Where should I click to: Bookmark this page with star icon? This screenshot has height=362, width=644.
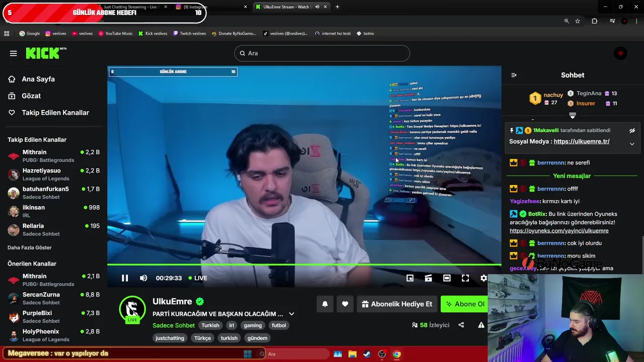tap(578, 21)
